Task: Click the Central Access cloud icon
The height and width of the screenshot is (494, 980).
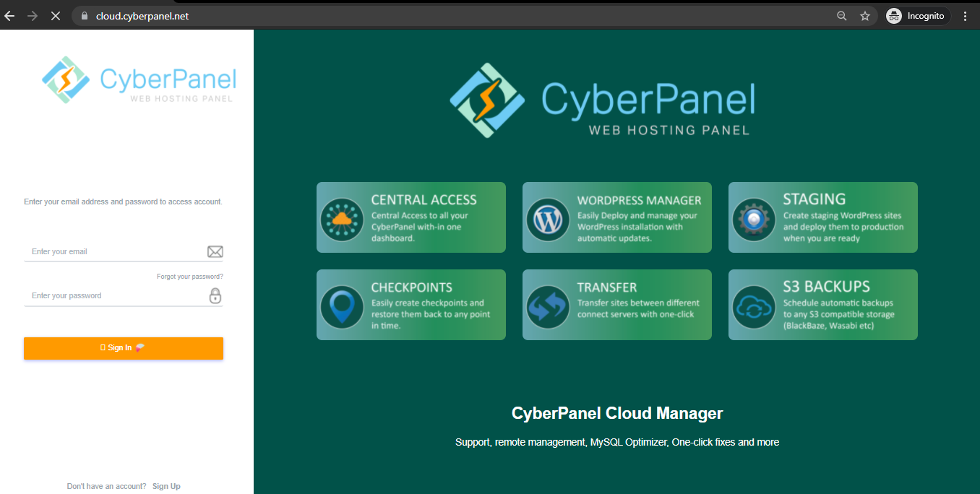Action: 342,217
